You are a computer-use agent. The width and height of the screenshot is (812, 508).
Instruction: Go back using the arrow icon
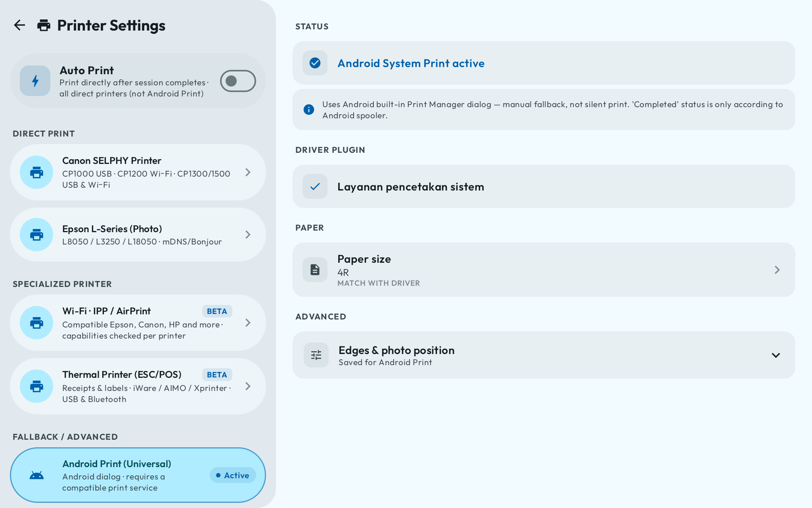click(19, 25)
